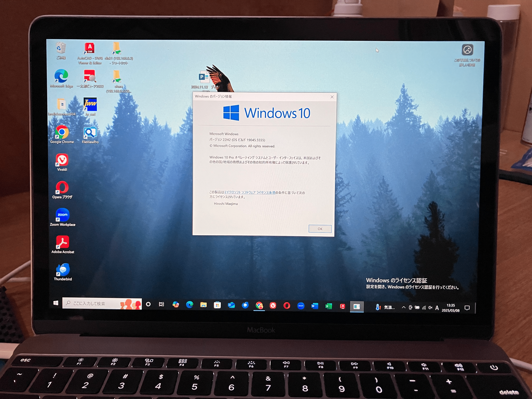This screenshot has height=399, width=532.
Task: Click OK in the Windows version dialog
Action: [x=320, y=229]
